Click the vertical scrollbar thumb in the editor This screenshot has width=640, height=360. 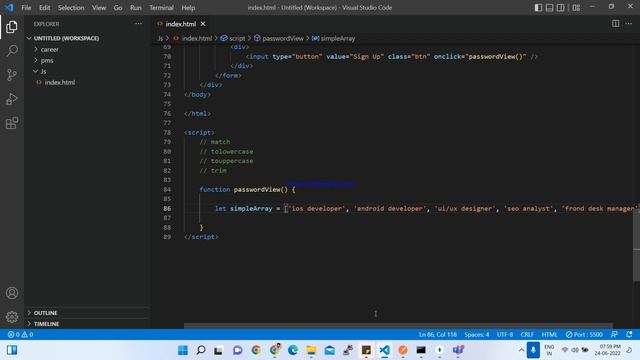point(636,246)
